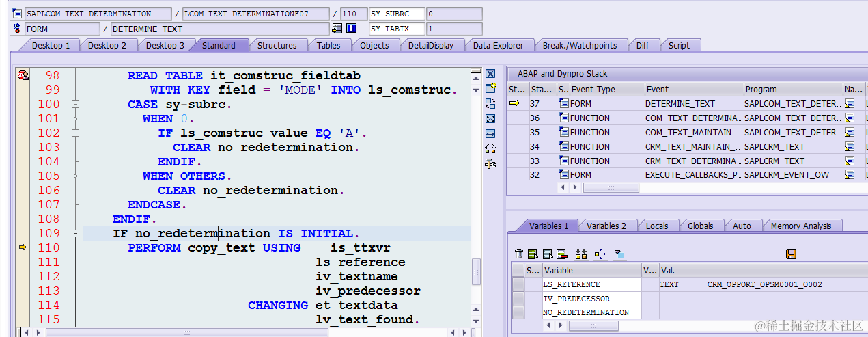Click navigation icon in stack row 36
This screenshot has width=868, height=337.
click(850, 118)
